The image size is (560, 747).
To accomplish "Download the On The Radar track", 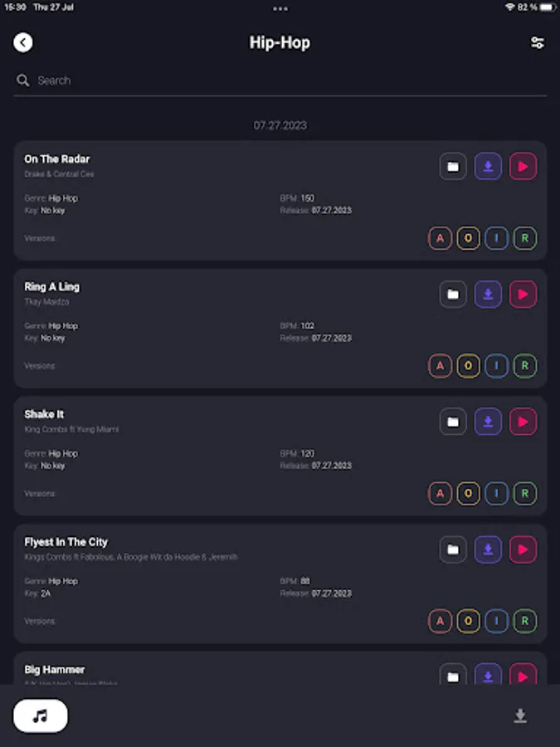I will click(488, 167).
